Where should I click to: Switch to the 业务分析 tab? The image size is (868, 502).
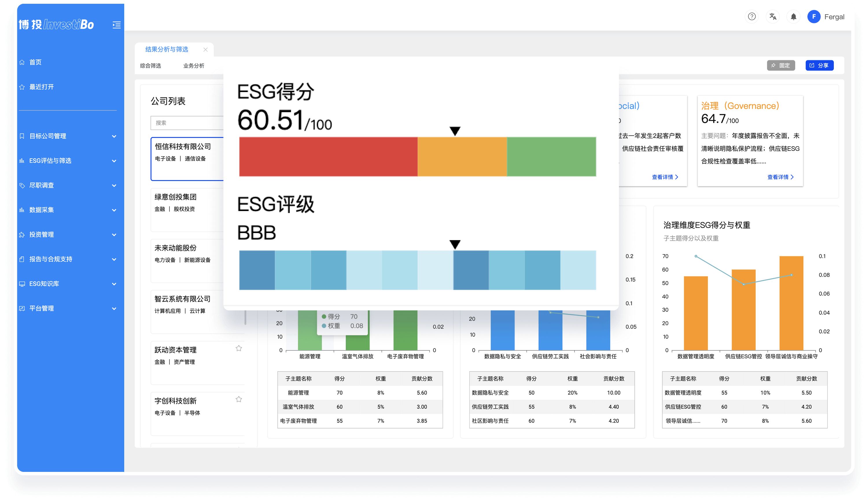(x=193, y=65)
